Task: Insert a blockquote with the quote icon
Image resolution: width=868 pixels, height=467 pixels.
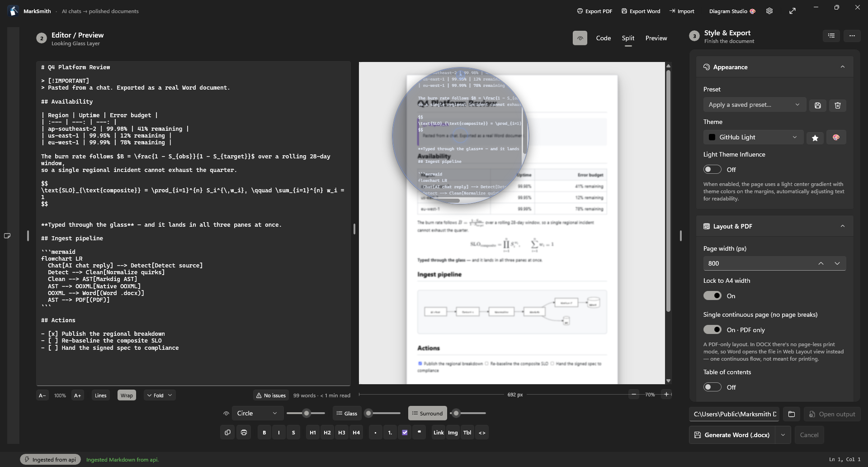Action: pyautogui.click(x=419, y=433)
